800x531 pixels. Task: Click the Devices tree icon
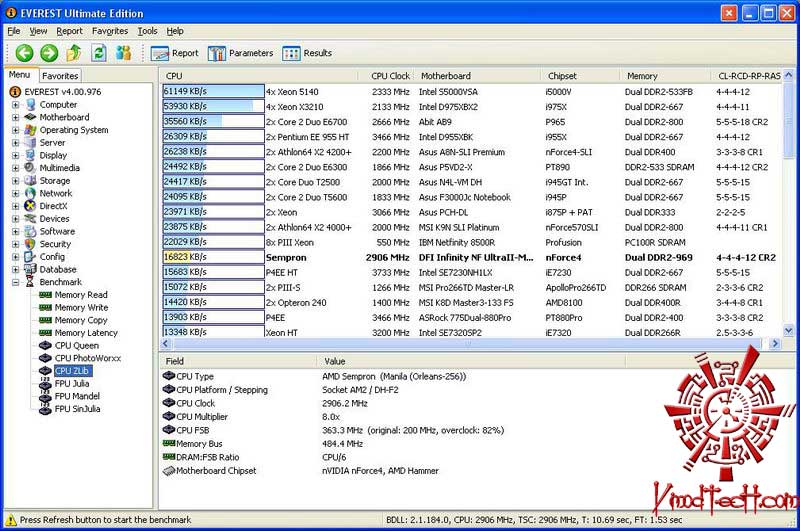tap(31, 219)
